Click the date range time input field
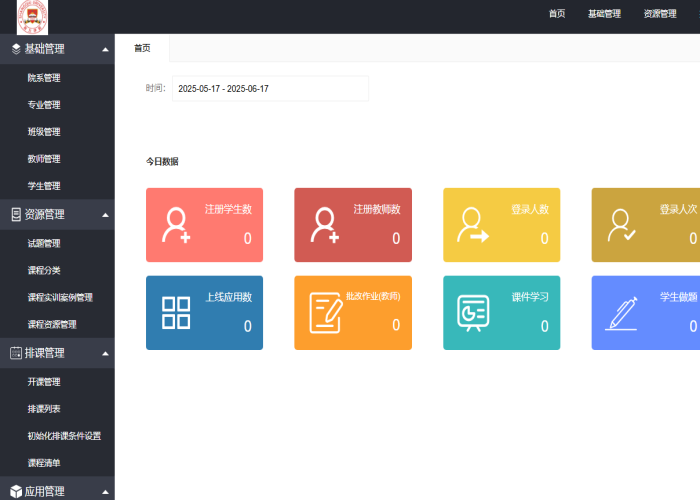The height and width of the screenshot is (500, 700). (270, 89)
